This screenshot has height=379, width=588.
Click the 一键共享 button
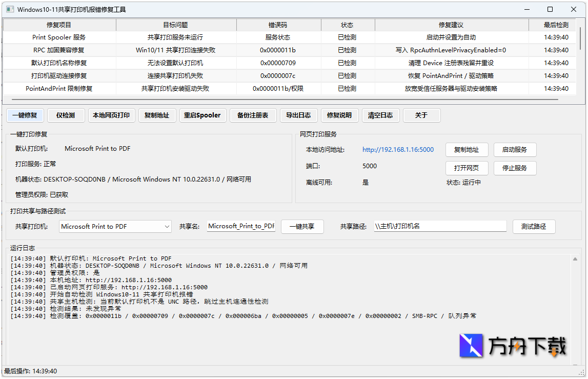tap(302, 227)
